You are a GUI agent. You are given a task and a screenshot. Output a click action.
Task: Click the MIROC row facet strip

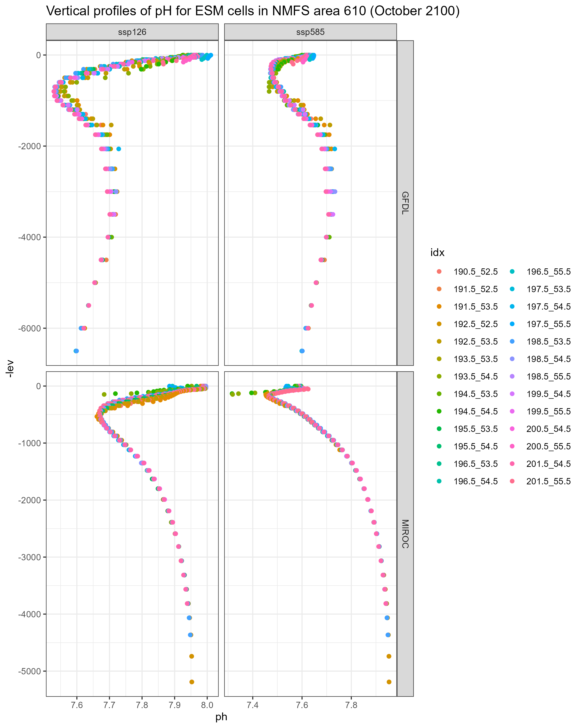click(405, 534)
